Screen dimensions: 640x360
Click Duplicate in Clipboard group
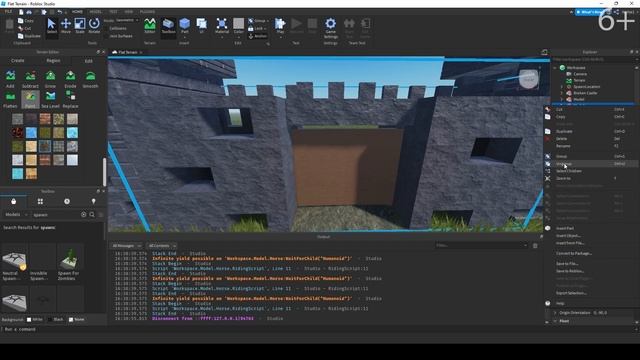pos(29,36)
